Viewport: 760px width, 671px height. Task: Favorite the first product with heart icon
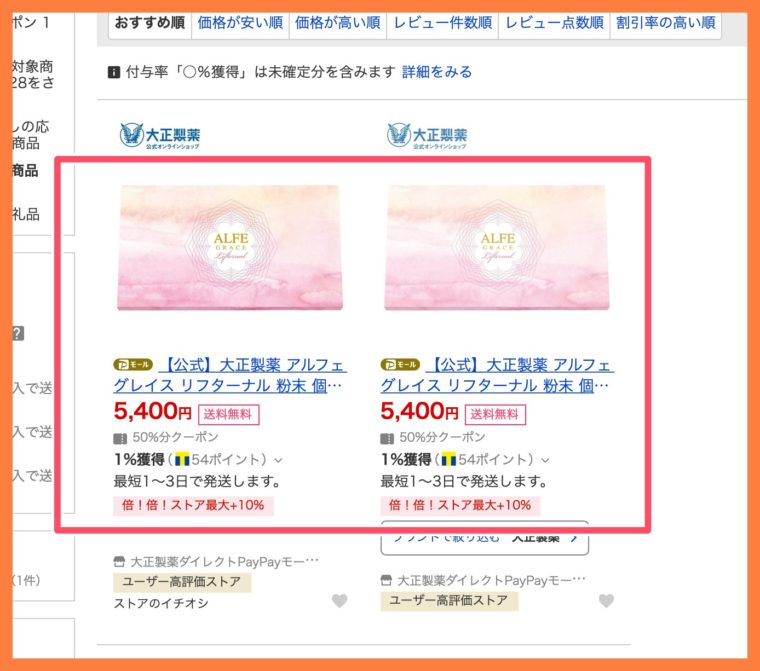click(x=339, y=601)
